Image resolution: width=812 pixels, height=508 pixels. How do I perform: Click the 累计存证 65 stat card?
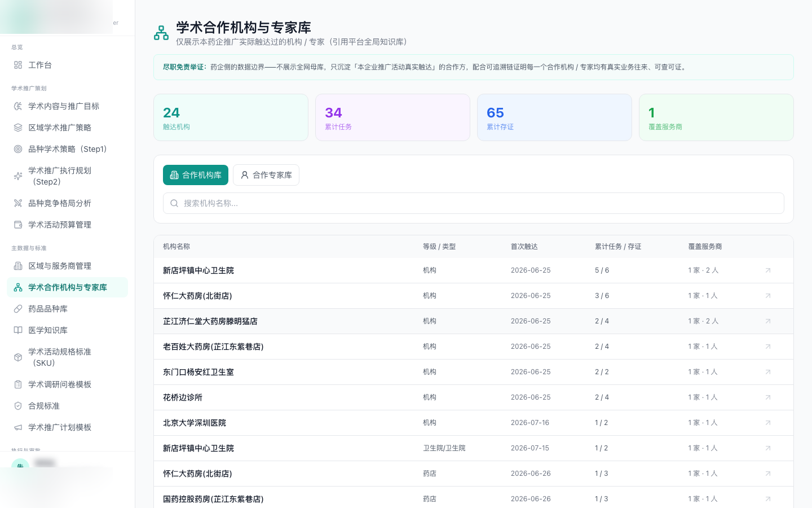click(x=554, y=117)
